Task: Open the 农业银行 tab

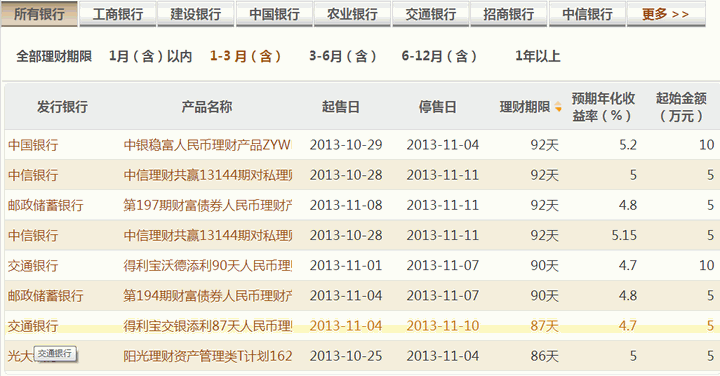Action: (352, 14)
